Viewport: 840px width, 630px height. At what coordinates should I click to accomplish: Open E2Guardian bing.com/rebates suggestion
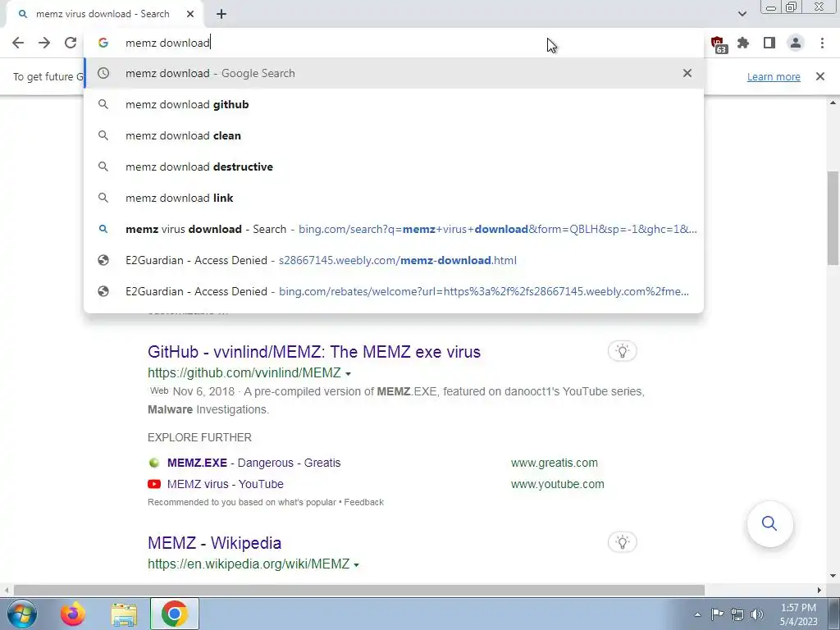tap(394, 291)
